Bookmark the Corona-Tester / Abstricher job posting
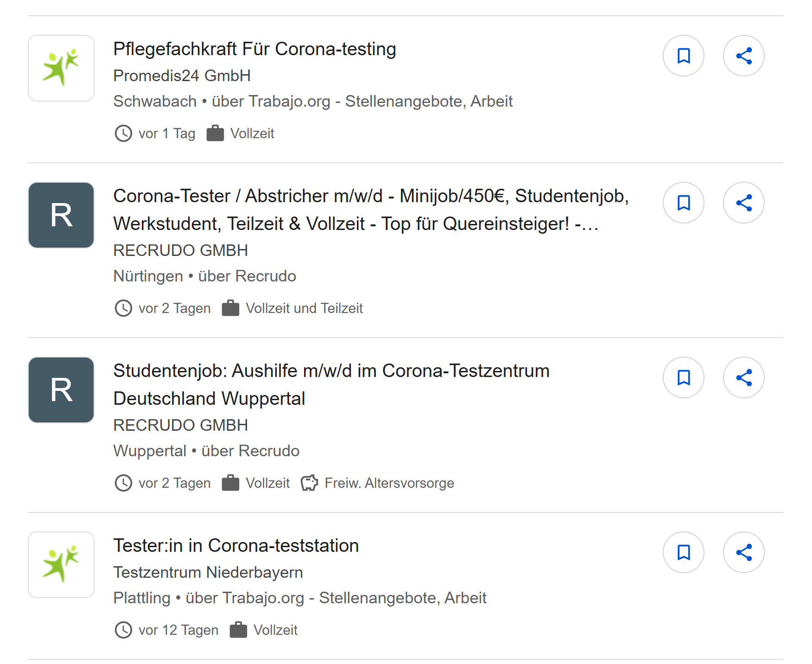This screenshot has width=812, height=664. pos(684,203)
